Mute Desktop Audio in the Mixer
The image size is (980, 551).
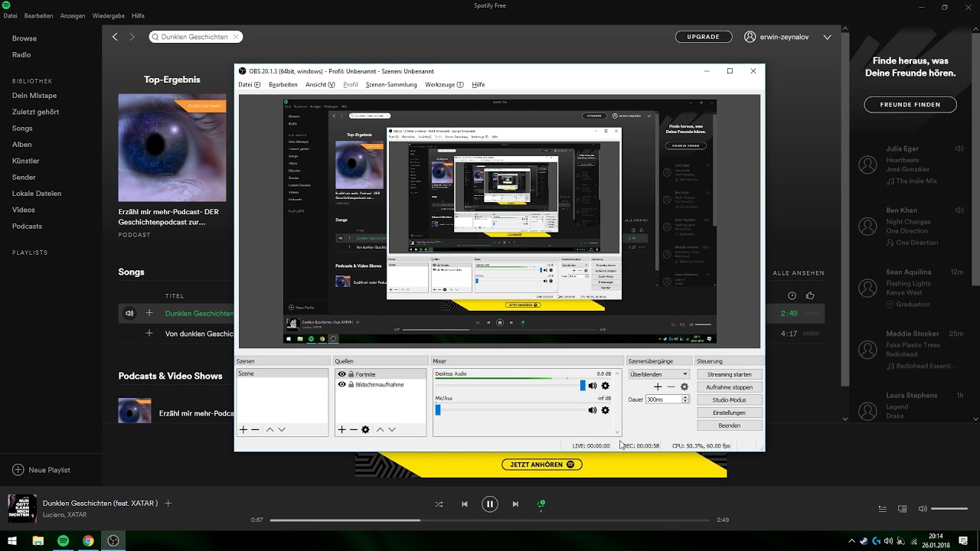592,386
